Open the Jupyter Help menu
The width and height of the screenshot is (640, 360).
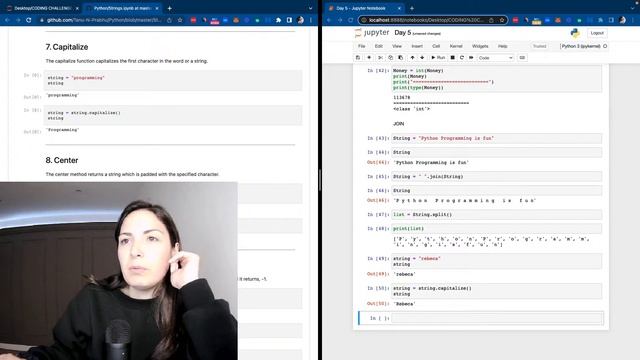[x=502, y=46]
